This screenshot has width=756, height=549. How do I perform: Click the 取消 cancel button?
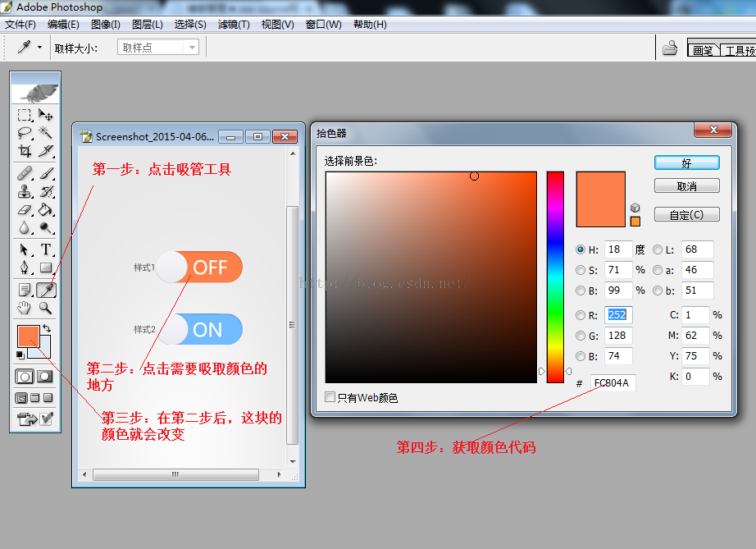click(686, 186)
